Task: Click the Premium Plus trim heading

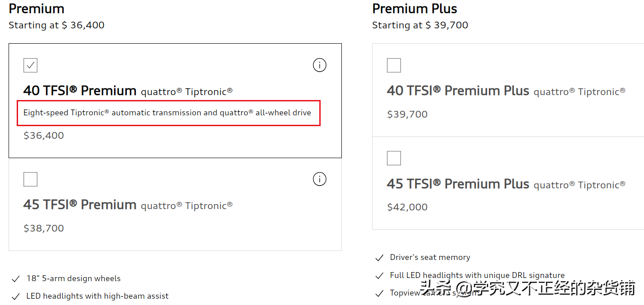Action: click(x=414, y=9)
